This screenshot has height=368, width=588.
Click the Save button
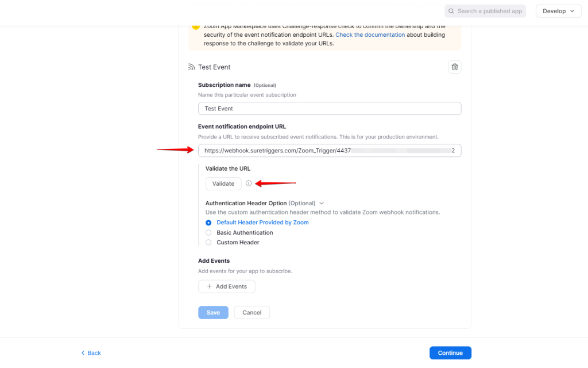coord(213,313)
